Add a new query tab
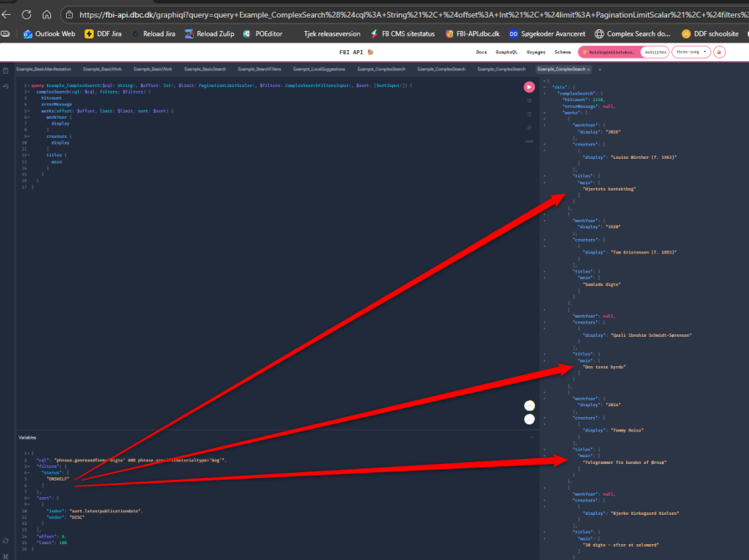749x560 pixels. pyautogui.click(x=599, y=69)
